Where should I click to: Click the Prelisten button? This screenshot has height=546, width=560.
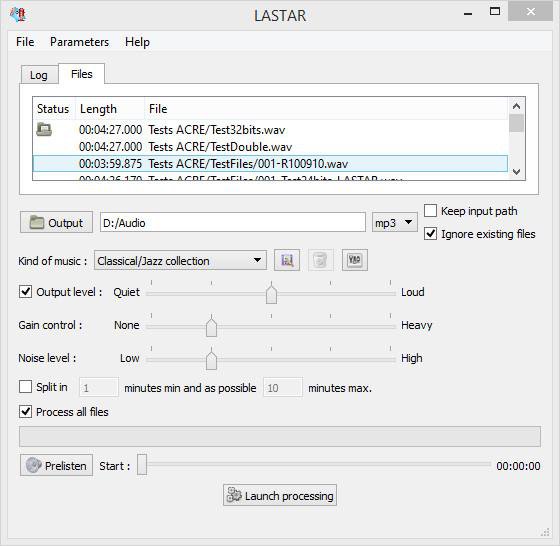56,465
